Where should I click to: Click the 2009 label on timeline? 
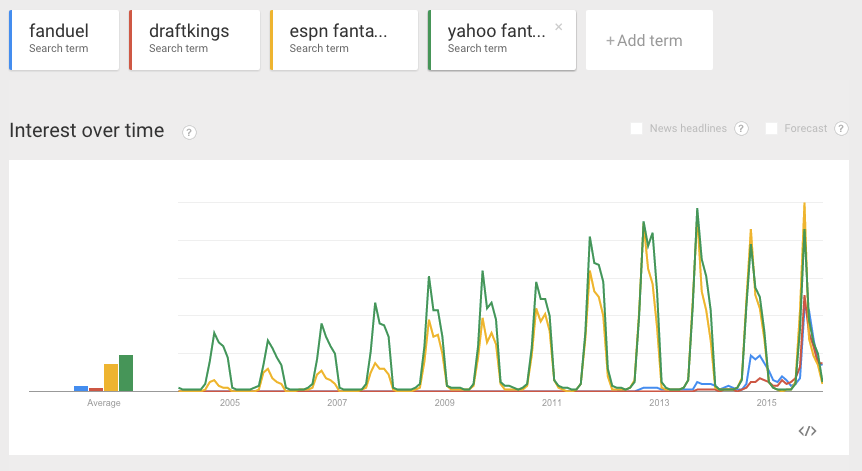pos(444,403)
